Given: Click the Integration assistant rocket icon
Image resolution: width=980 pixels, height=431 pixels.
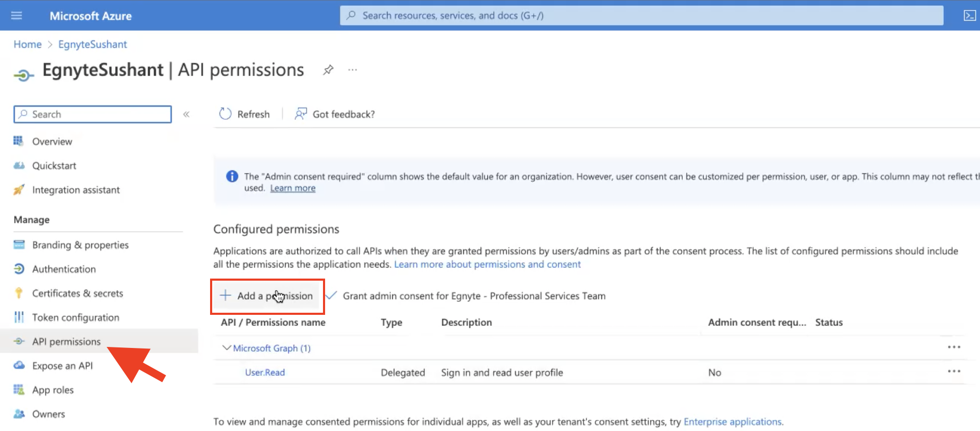Looking at the screenshot, I should tap(19, 189).
